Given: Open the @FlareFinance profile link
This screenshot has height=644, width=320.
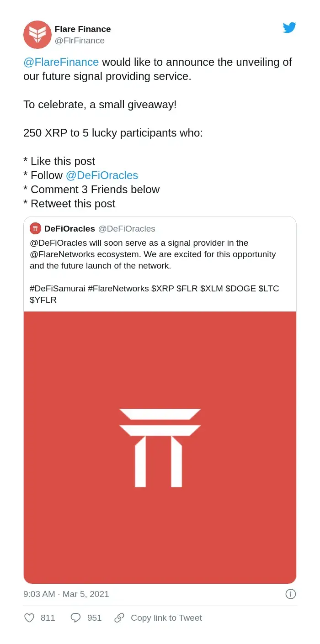Looking at the screenshot, I should pos(61,62).
